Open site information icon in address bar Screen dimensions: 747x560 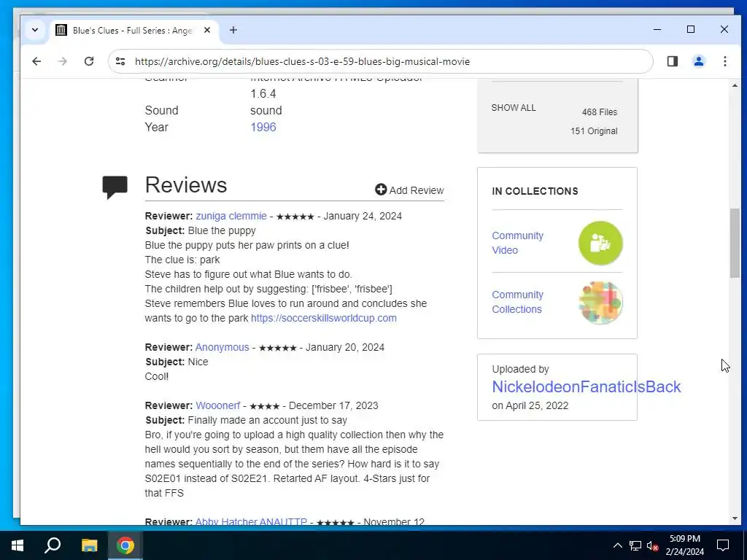click(120, 61)
